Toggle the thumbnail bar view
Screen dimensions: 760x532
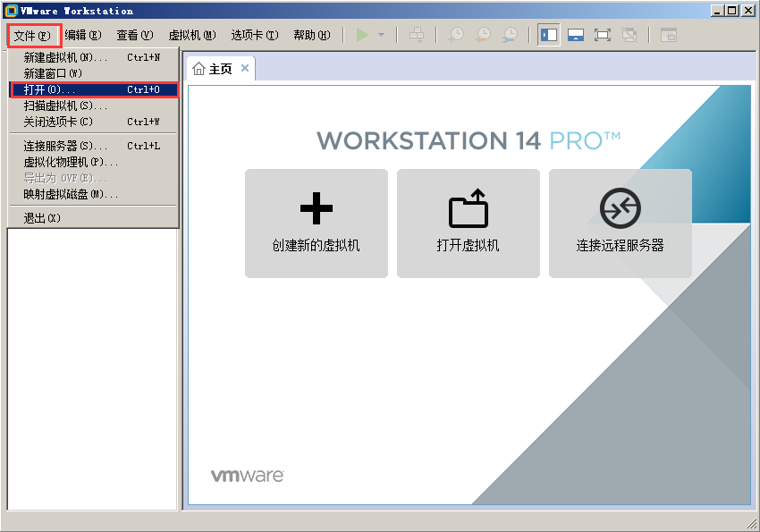(576, 35)
